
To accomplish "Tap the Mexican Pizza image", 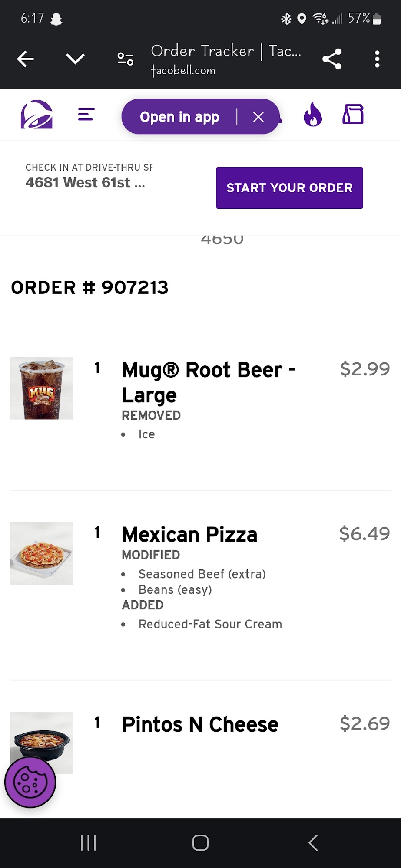I will click(42, 553).
